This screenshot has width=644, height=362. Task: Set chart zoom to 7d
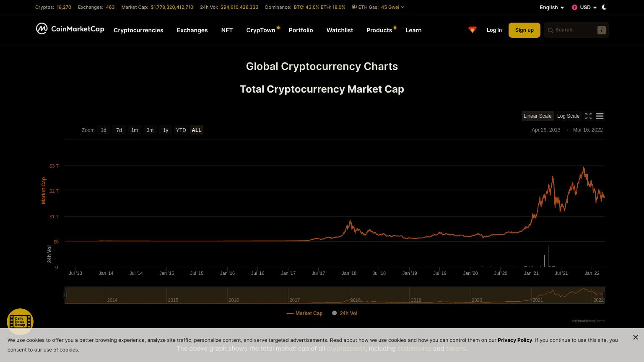(119, 130)
